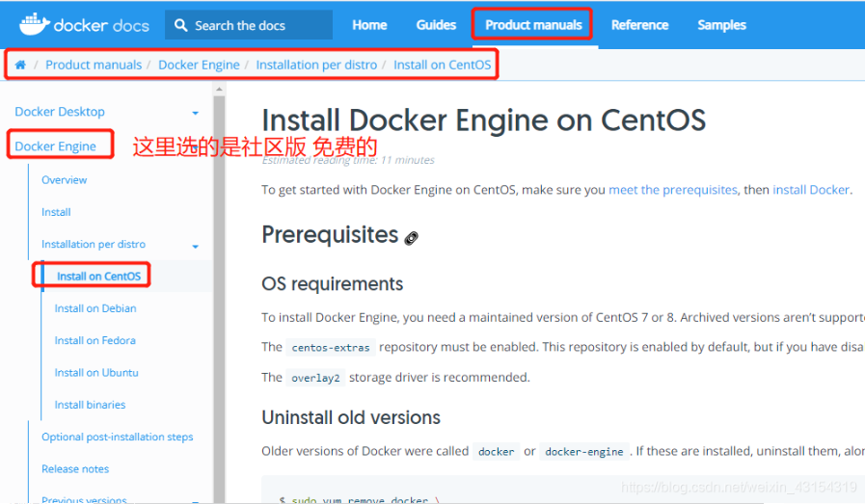Viewport: 865px width, 504px height.
Task: Open Overview in sidebar
Action: click(x=64, y=180)
